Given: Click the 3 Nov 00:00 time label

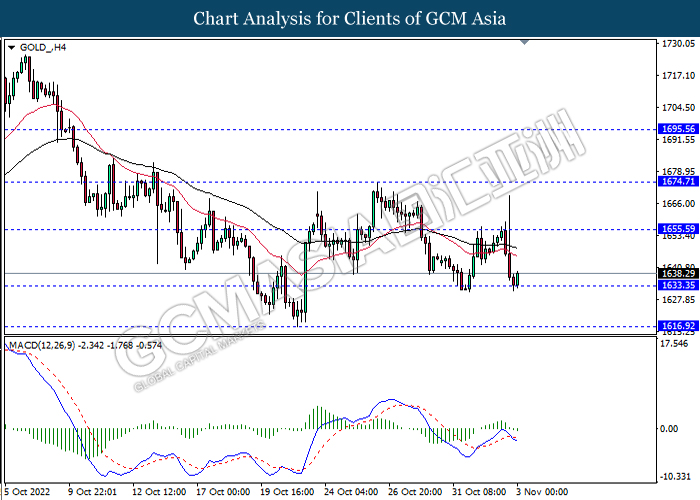Looking at the screenshot, I should (x=542, y=492).
